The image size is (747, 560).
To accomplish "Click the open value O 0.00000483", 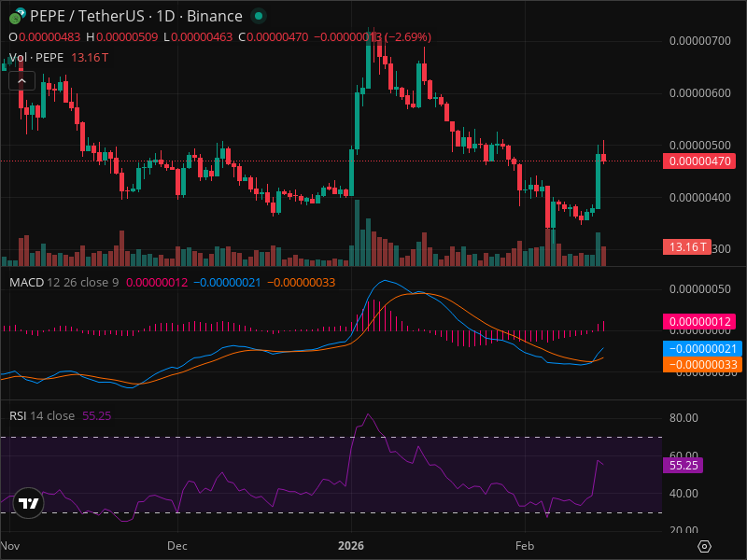I will point(45,37).
